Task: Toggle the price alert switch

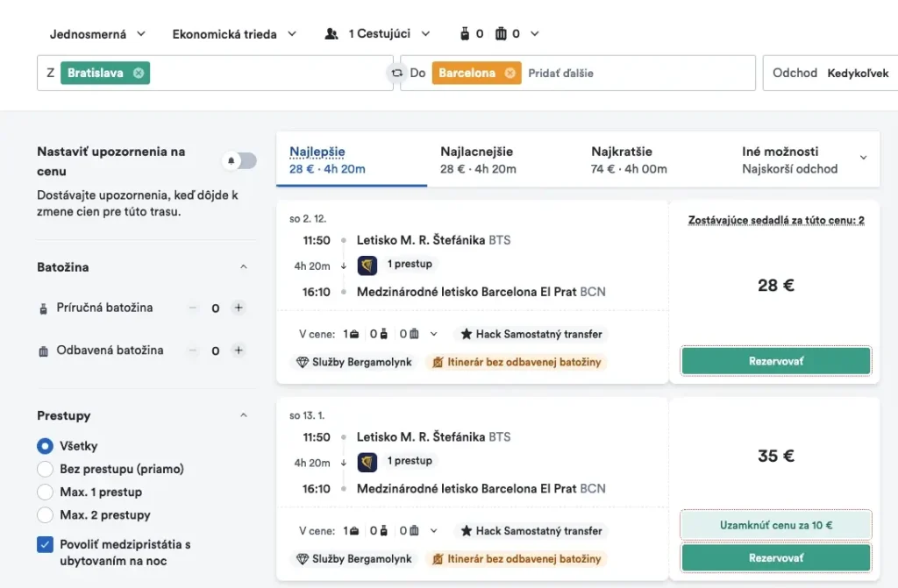Action: pos(241,160)
